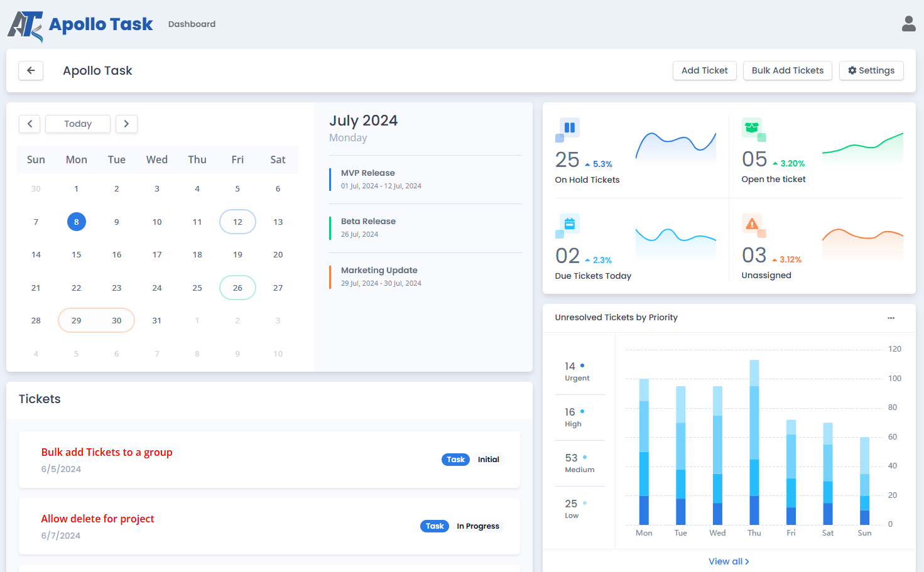Viewport: 924px width, 572px height.
Task: Go to previous month with the left chevron
Action: [x=30, y=124]
